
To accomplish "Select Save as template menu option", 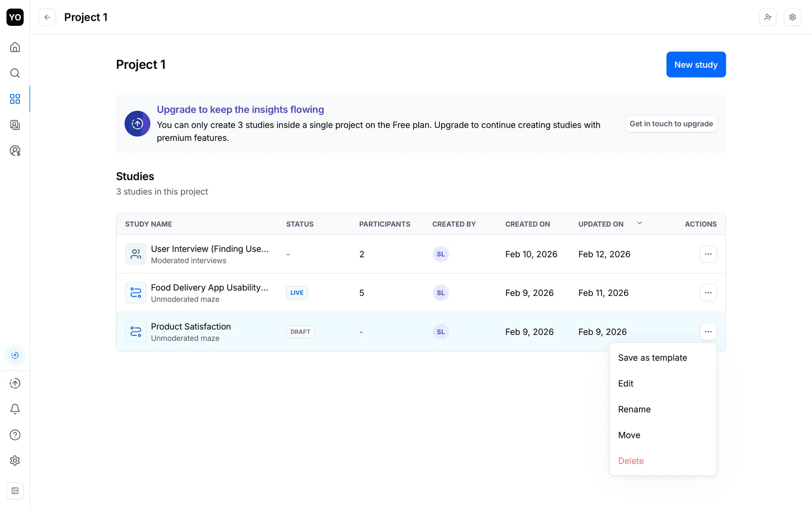I will coord(652,358).
